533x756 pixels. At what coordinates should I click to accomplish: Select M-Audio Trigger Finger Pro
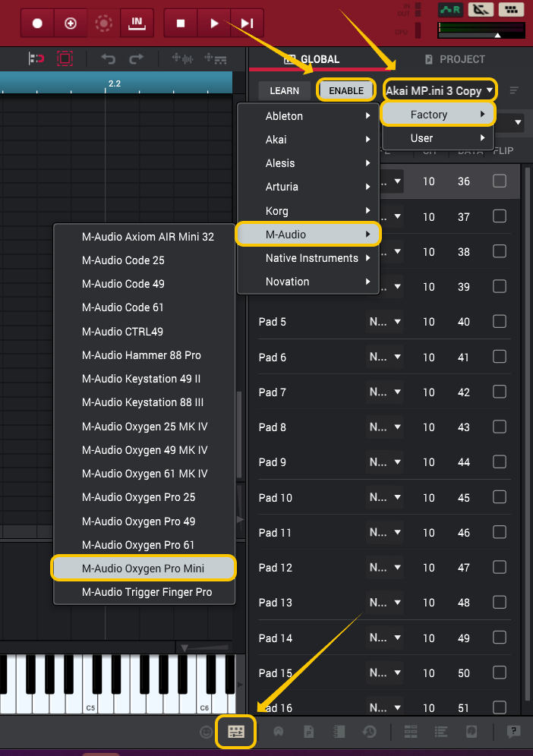[143, 592]
